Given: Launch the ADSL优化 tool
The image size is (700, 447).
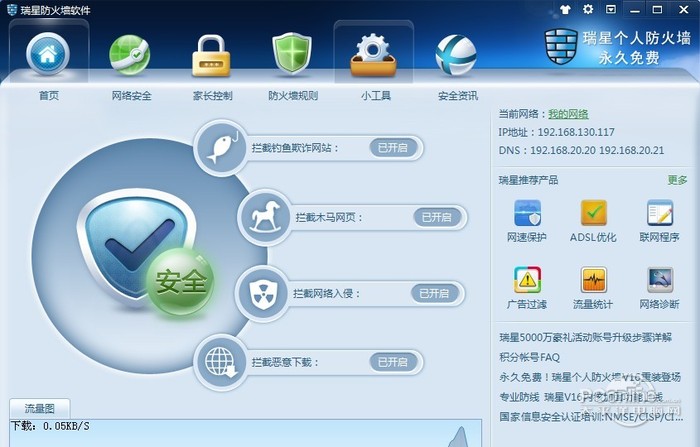Looking at the screenshot, I should (593, 213).
